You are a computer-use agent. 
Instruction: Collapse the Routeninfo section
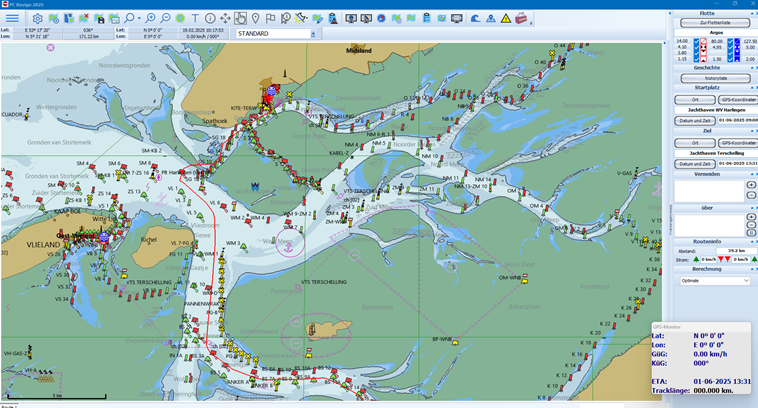pyautogui.click(x=750, y=241)
